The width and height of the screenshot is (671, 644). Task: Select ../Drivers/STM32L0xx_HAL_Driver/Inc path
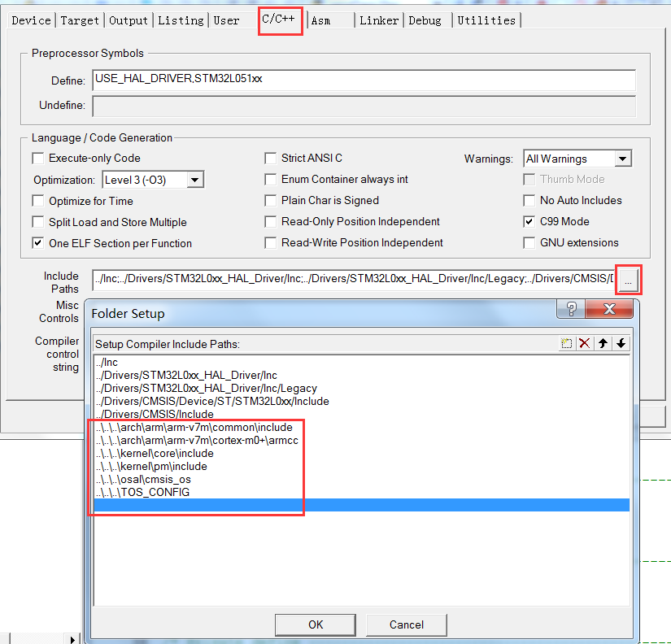[x=362, y=376]
